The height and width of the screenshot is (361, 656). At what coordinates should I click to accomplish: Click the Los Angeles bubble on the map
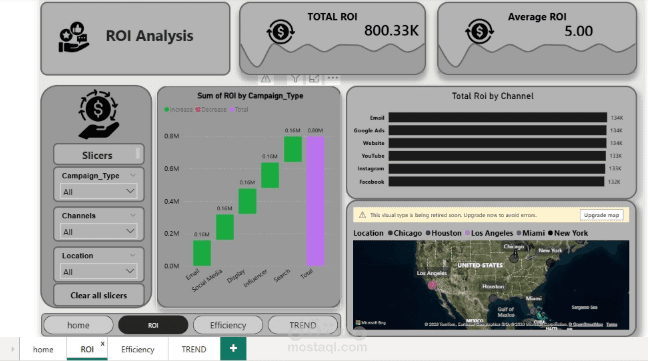[432, 285]
